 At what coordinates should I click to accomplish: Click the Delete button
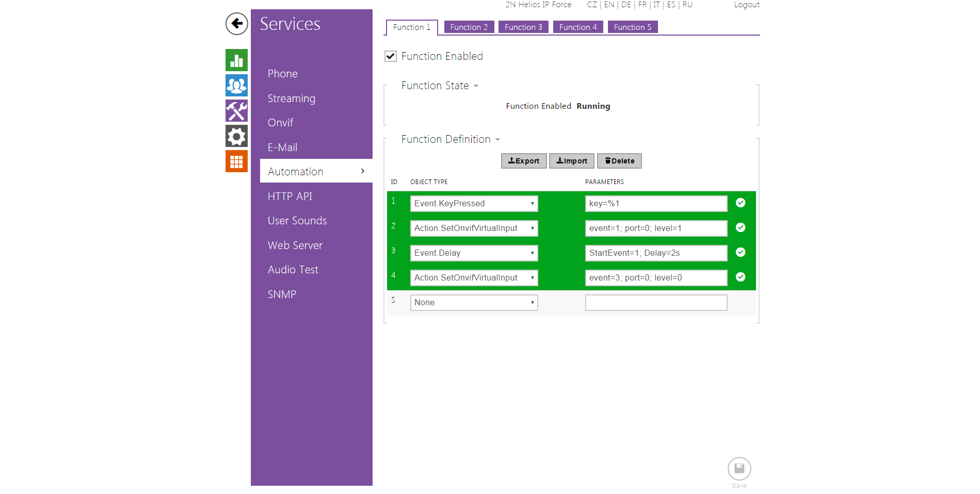tap(619, 161)
